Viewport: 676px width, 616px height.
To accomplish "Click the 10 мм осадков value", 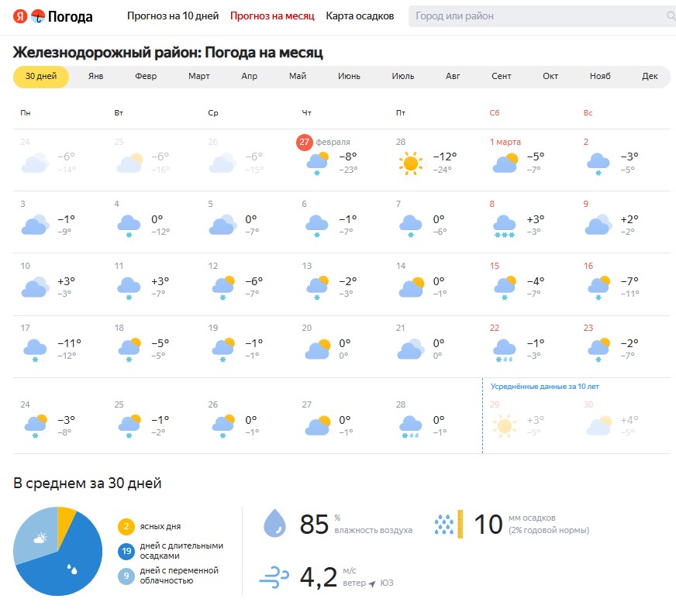I will point(488,524).
